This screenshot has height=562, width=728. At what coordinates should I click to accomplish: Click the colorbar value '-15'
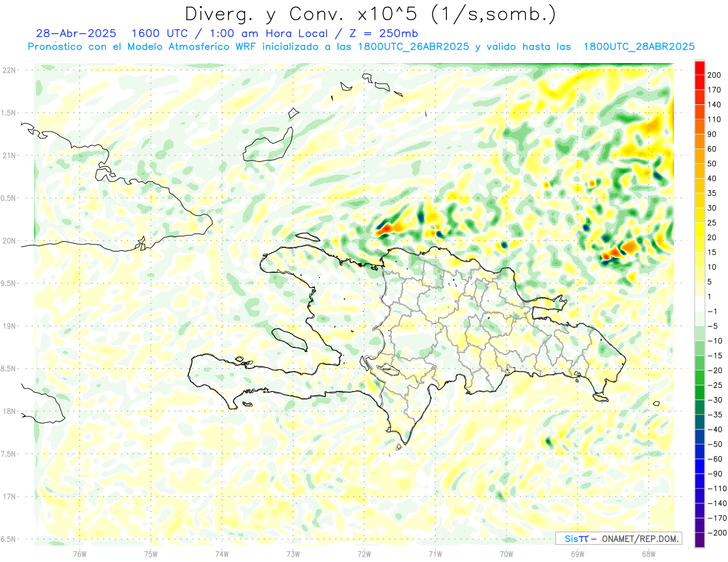(x=715, y=356)
